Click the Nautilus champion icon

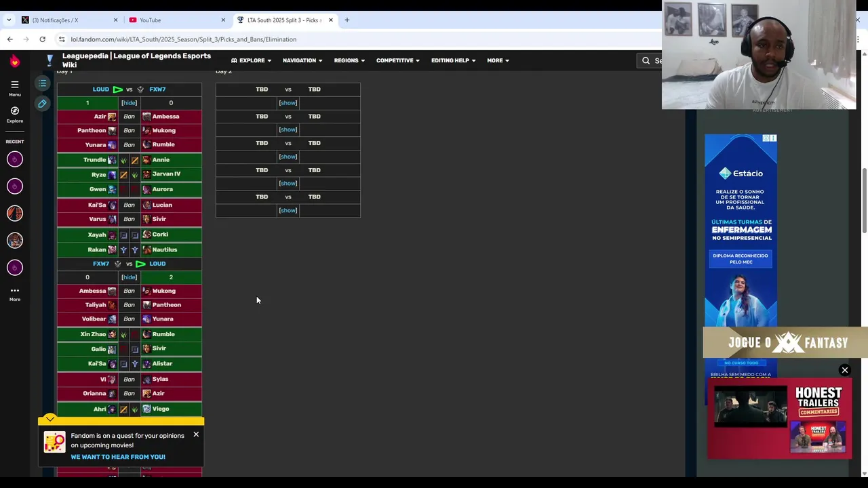(x=146, y=249)
